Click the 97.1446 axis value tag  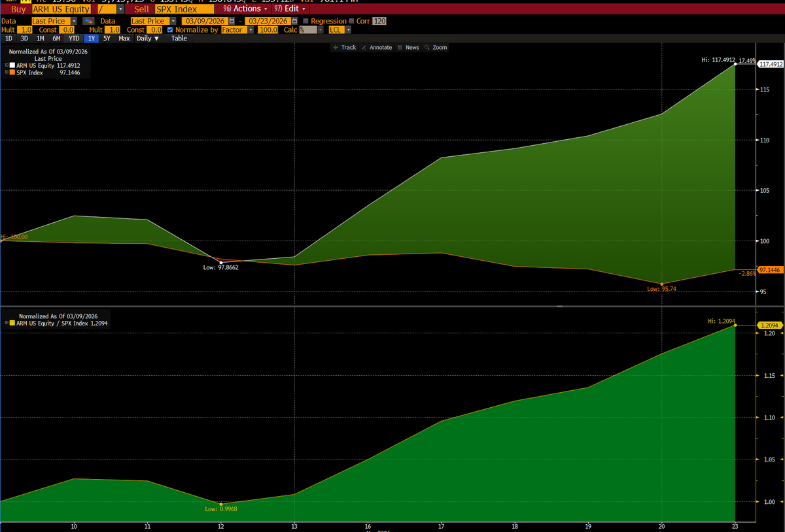tap(770, 270)
